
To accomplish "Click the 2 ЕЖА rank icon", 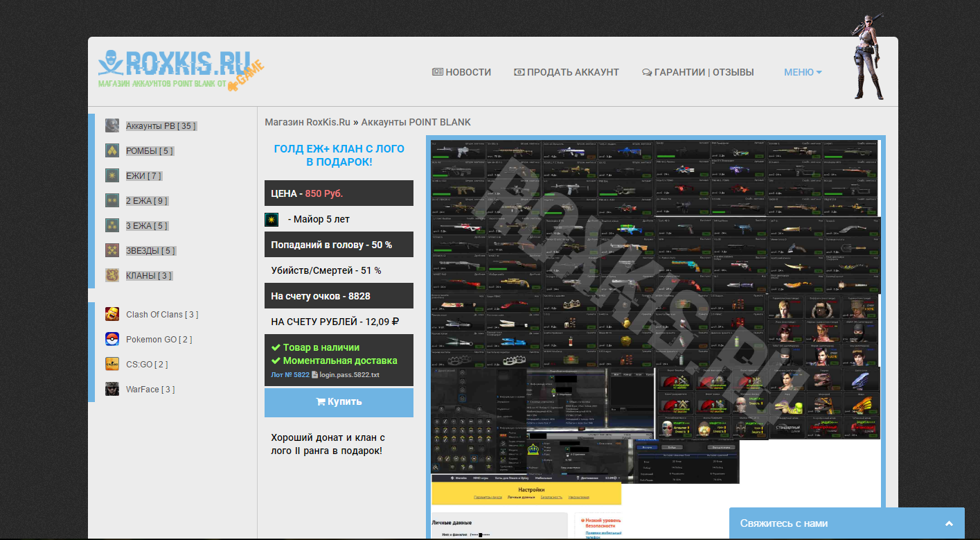I will (112, 200).
